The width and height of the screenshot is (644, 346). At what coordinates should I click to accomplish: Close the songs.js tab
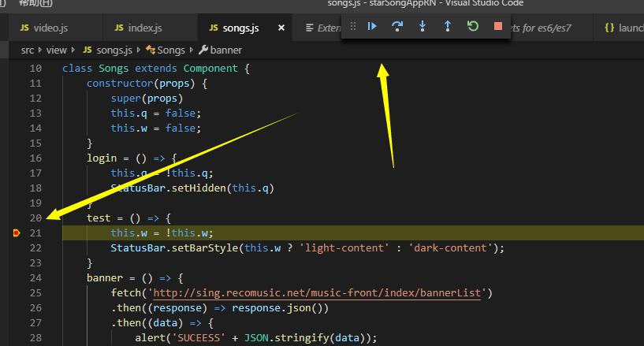pyautogui.click(x=281, y=28)
